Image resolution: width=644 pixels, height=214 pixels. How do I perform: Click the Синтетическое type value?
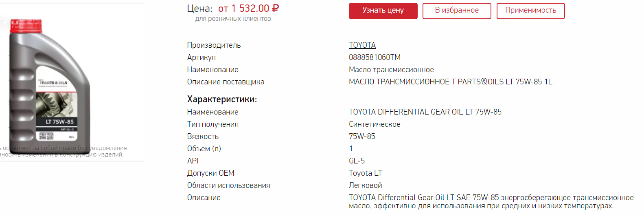pyautogui.click(x=375, y=124)
